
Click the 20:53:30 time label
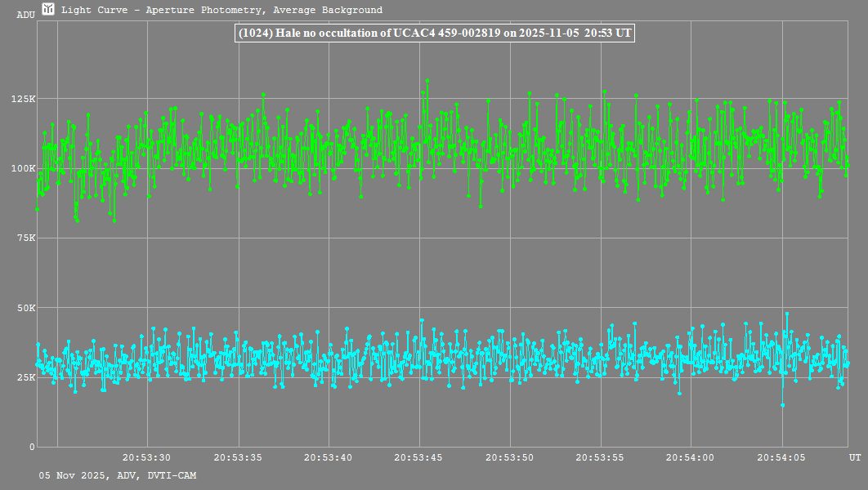pos(147,458)
